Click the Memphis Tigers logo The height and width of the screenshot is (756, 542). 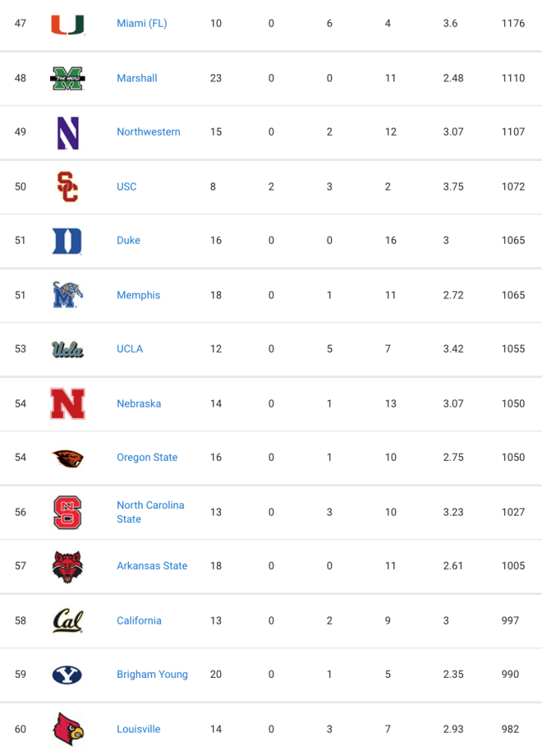(x=67, y=294)
